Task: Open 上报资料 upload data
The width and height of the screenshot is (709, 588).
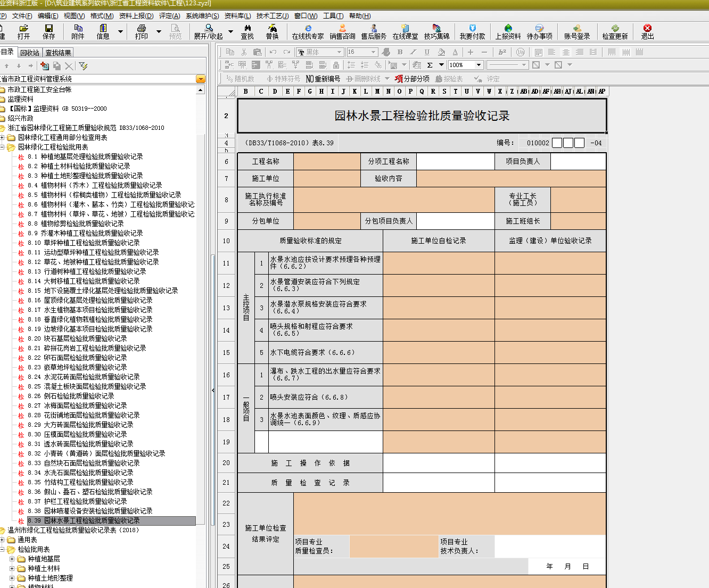Action: [x=508, y=32]
